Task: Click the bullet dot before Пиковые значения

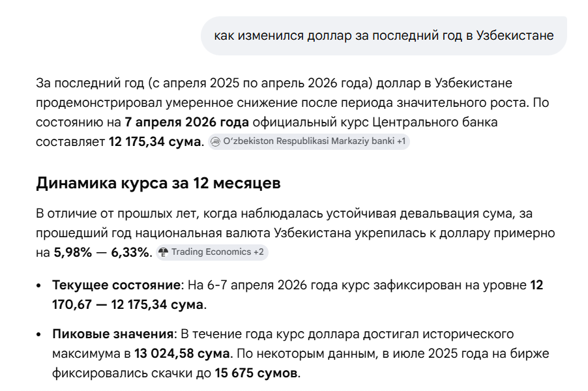Action: 40,335
